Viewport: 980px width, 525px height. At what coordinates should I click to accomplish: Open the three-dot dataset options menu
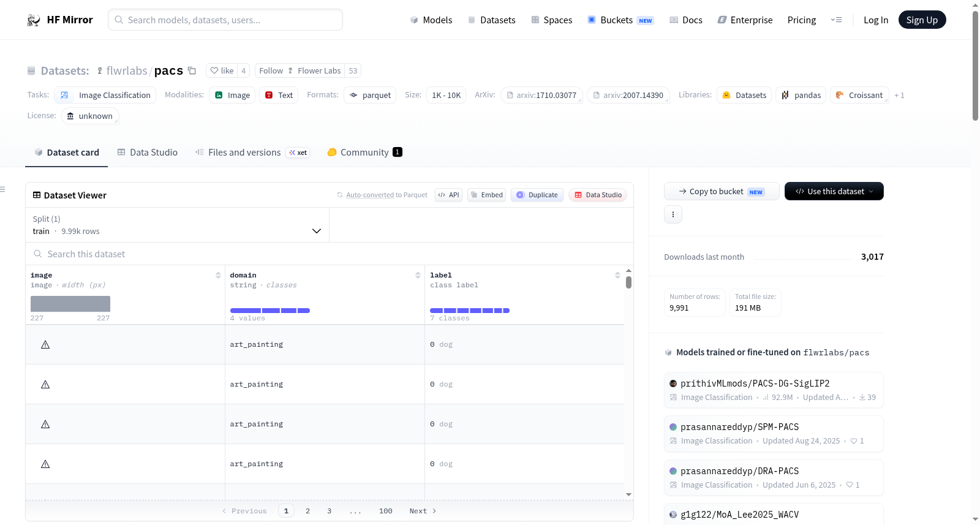coord(673,214)
